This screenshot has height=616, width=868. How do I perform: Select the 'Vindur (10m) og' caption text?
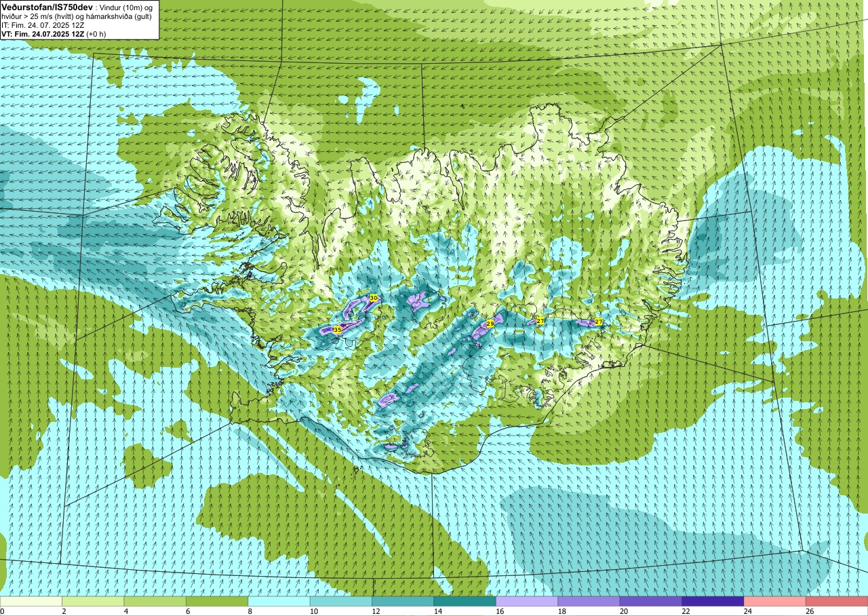(127, 7)
